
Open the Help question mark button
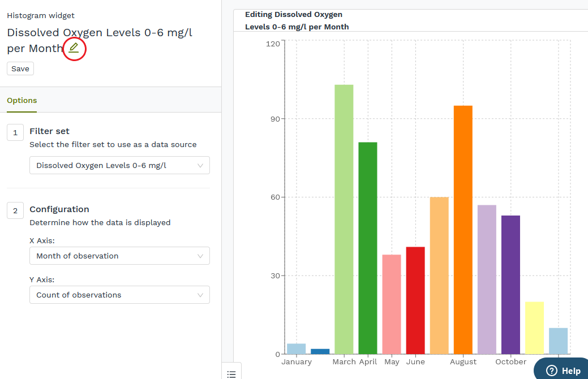tap(563, 371)
